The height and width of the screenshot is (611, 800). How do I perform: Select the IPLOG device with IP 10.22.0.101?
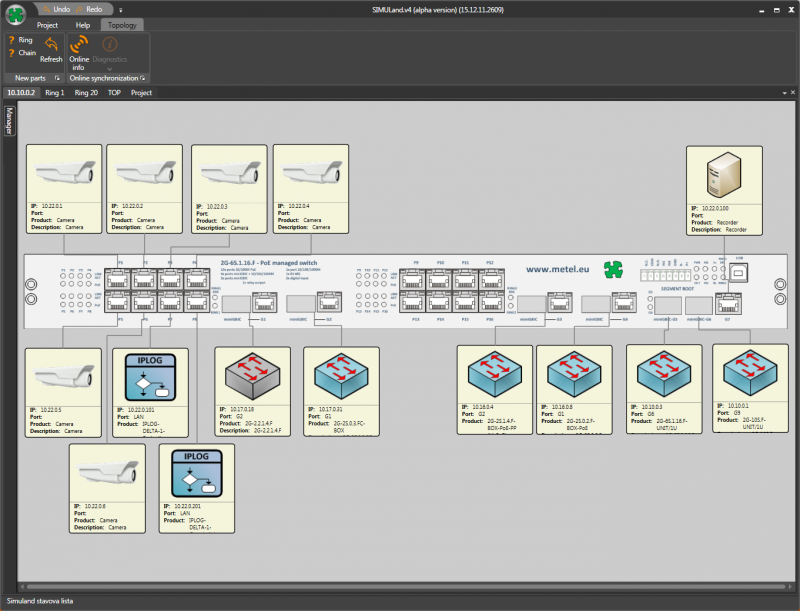tap(151, 376)
